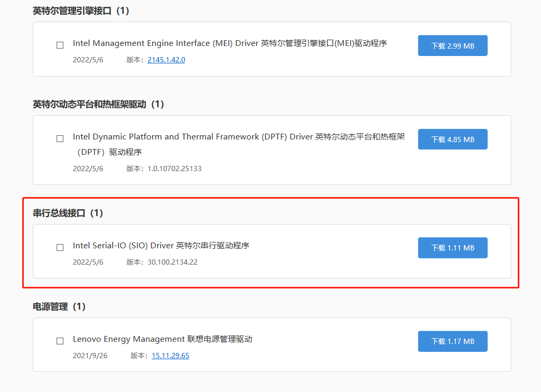
Task: Click the 下载 4.85 MB button
Action: [x=452, y=139]
